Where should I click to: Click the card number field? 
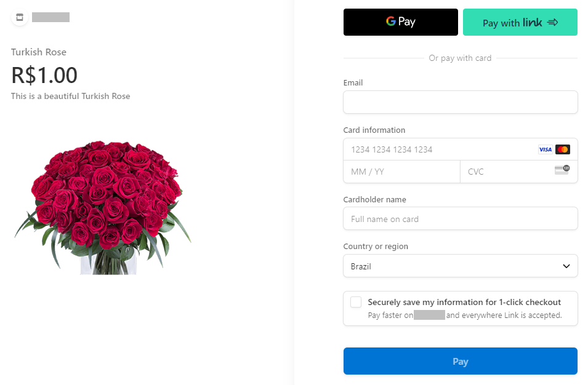(437, 149)
